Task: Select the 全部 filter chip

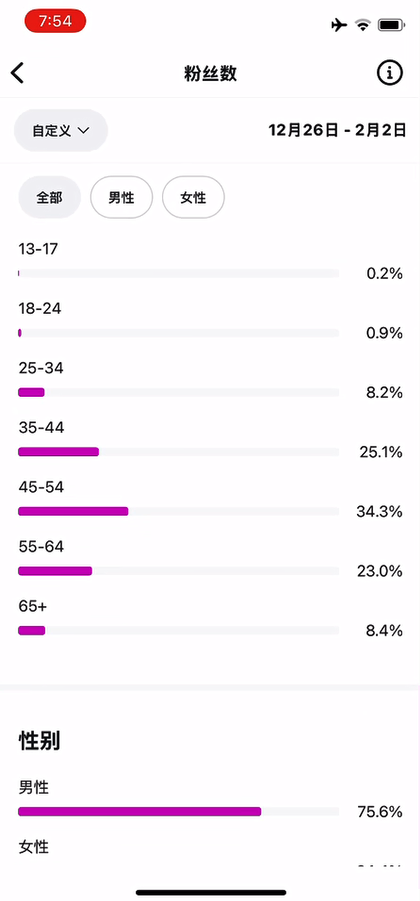Action: (x=49, y=198)
